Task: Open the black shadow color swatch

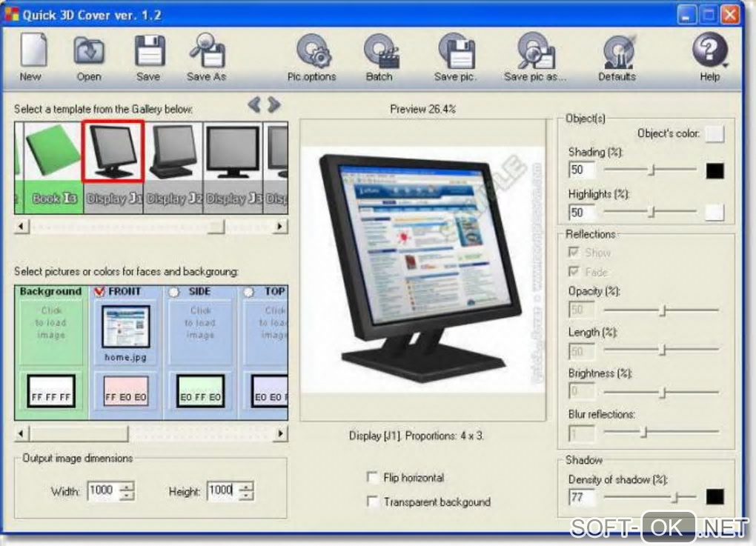Action: pos(714,497)
